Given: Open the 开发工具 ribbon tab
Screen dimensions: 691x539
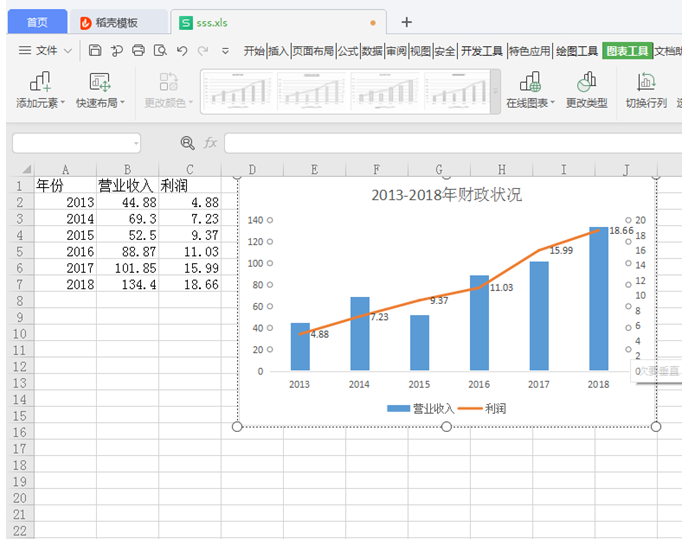Looking at the screenshot, I should click(x=482, y=51).
